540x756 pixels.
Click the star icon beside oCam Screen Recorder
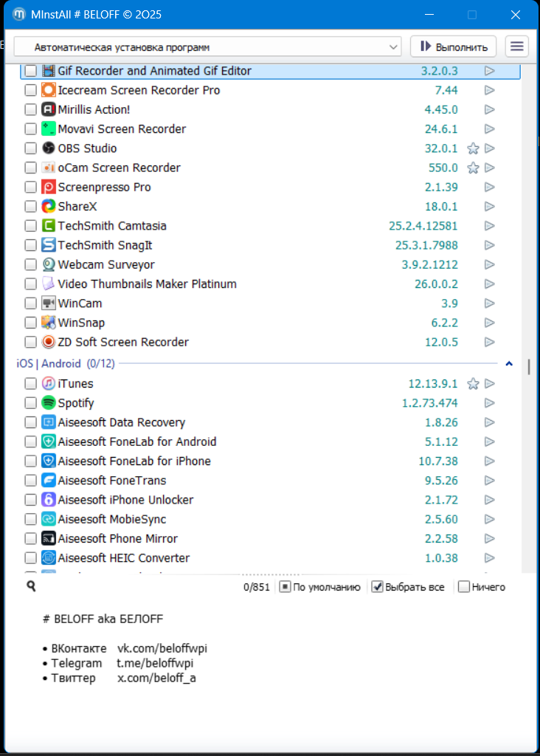pyautogui.click(x=474, y=168)
